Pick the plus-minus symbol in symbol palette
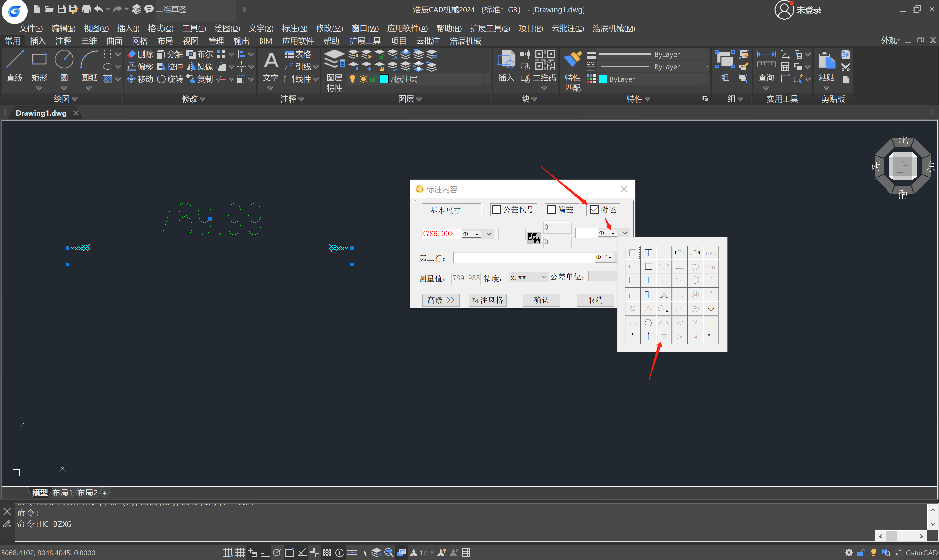 pyautogui.click(x=710, y=323)
